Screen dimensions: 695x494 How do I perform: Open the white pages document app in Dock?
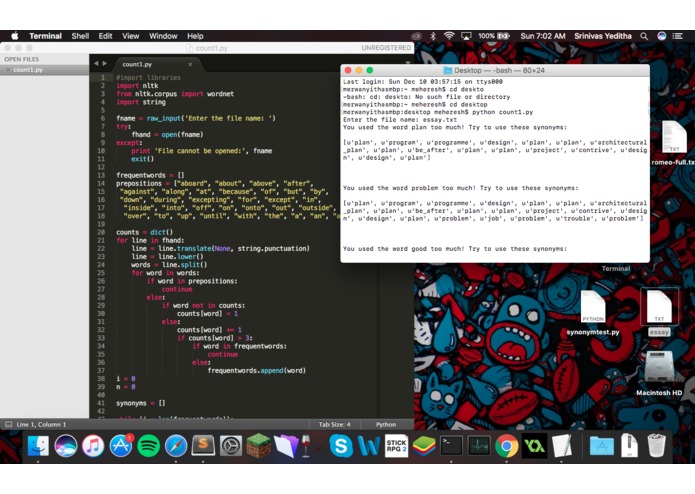[x=562, y=446]
